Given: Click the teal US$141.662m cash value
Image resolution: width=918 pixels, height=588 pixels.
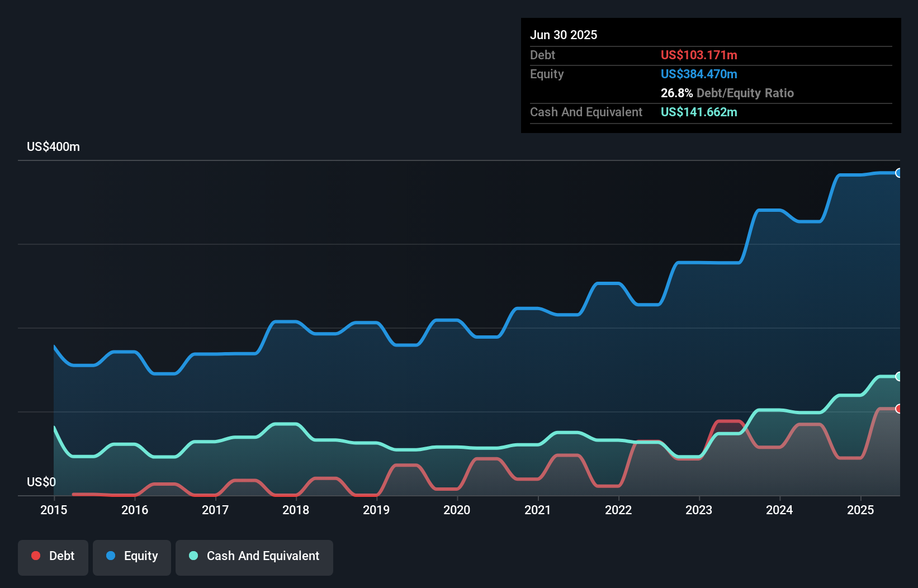Looking at the screenshot, I should (699, 112).
